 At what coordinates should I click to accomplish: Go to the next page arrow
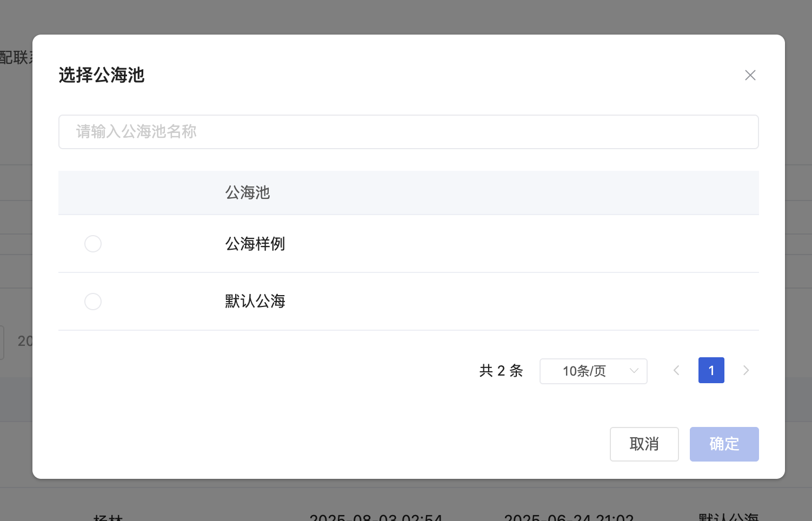point(746,370)
